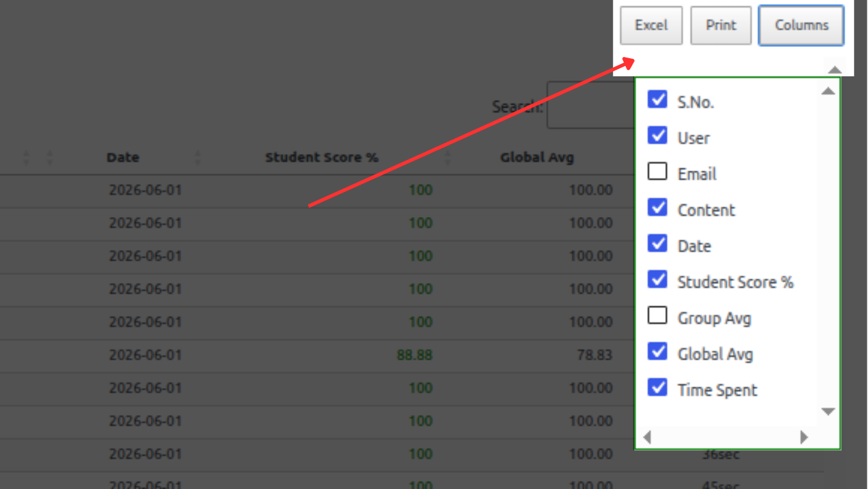Image resolution: width=868 pixels, height=489 pixels.
Task: Sort table by Student Score % header
Action: 322,157
